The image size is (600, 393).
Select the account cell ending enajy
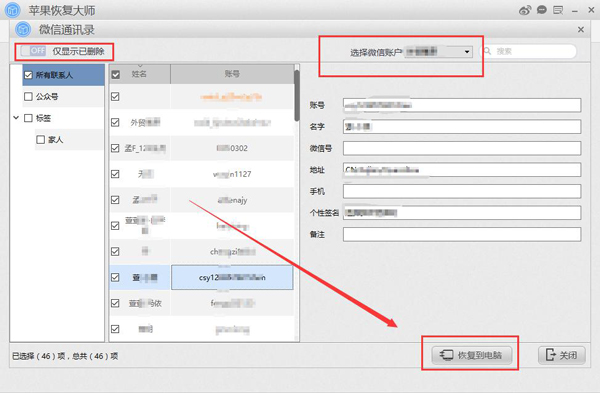point(232,200)
